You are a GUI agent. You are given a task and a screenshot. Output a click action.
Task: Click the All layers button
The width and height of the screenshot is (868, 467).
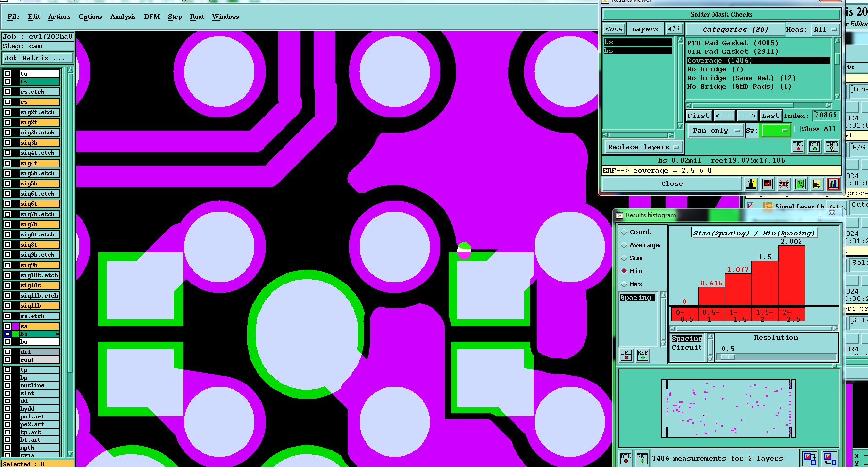(x=673, y=29)
